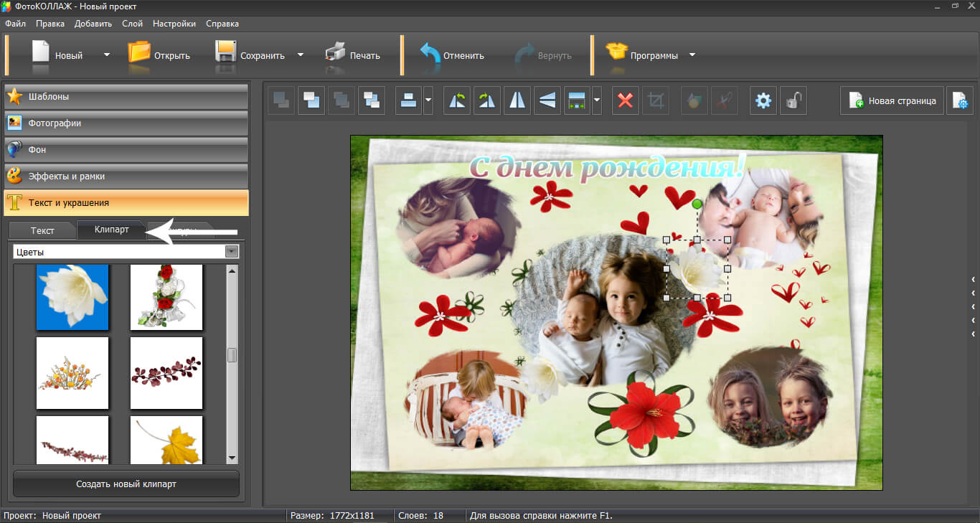Expand the Фон panel section

(126, 149)
